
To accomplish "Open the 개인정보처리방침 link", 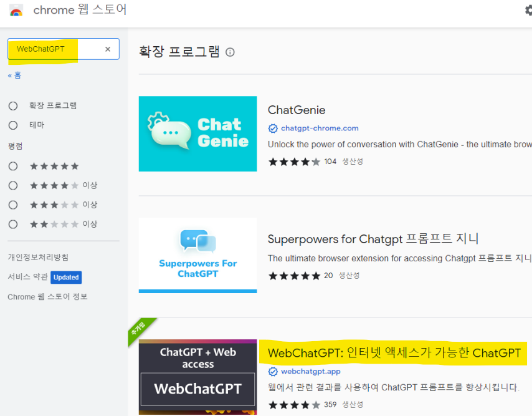I will tap(38, 257).
